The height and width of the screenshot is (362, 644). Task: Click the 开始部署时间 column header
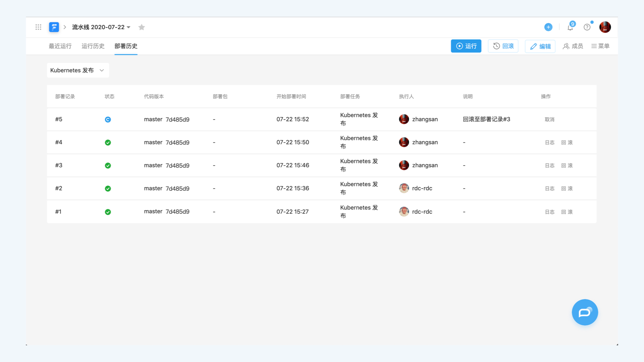coord(291,97)
